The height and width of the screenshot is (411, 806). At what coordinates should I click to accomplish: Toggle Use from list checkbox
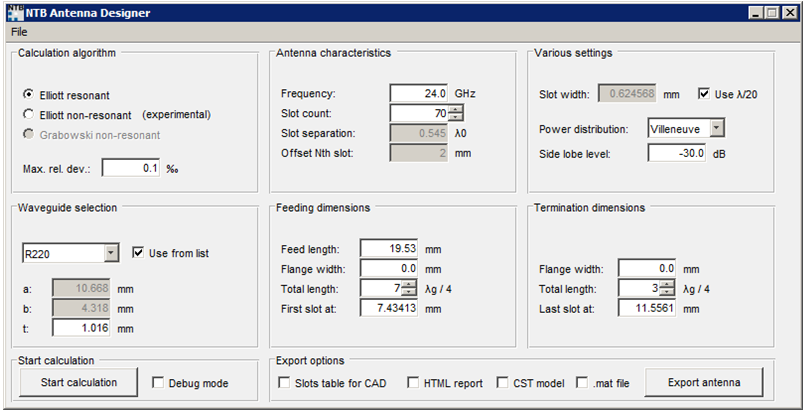(138, 253)
